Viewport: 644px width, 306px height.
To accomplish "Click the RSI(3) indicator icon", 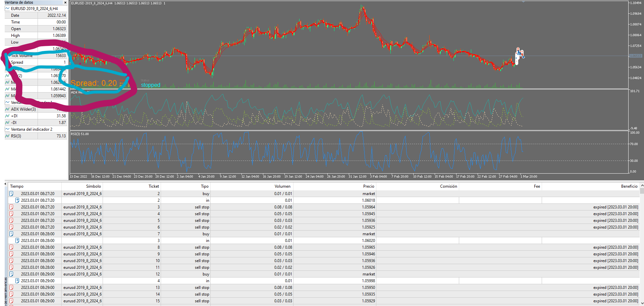I will (x=7, y=136).
